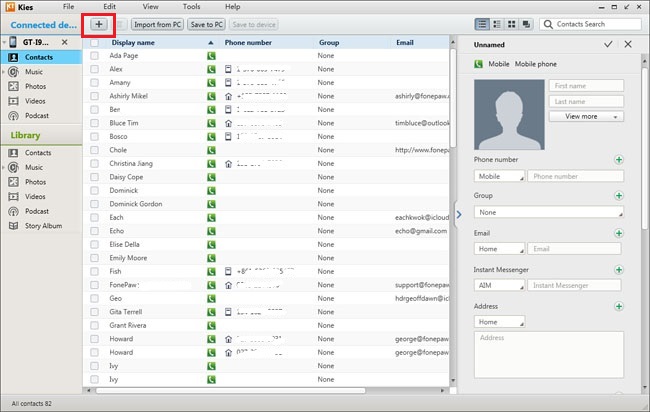This screenshot has width=650, height=412.
Task: Open the View more dropdown
Action: (x=586, y=116)
